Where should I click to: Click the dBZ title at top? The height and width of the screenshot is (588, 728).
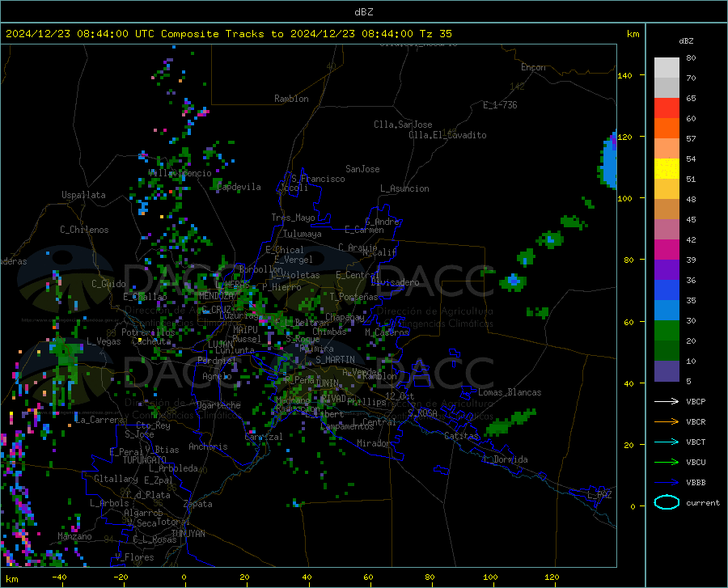click(x=363, y=12)
